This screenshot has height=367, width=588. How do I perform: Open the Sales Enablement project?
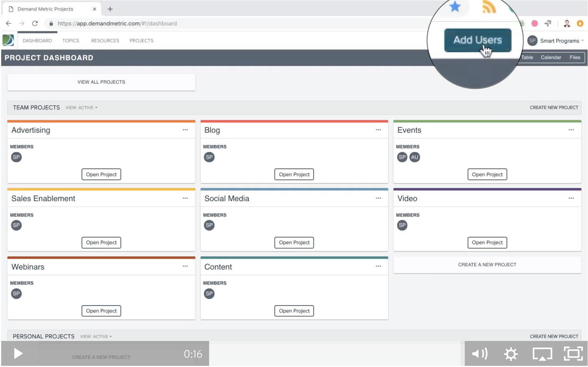(x=101, y=243)
